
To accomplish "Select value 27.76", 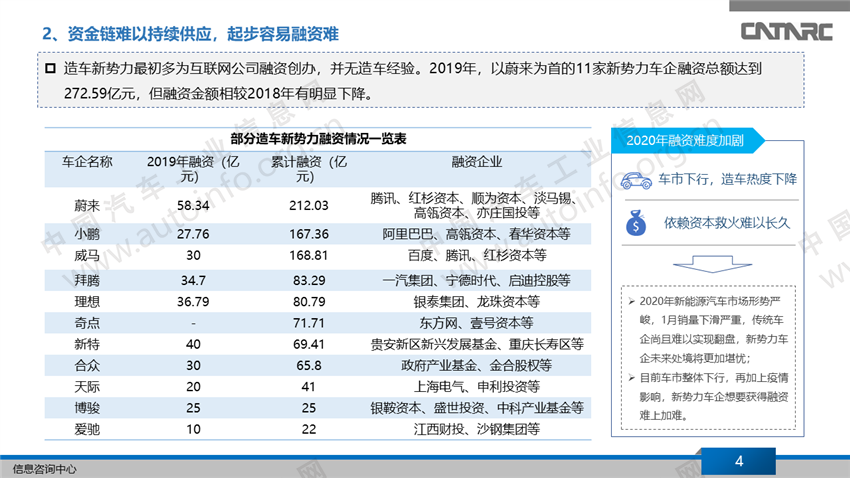I will pyautogui.click(x=193, y=234).
